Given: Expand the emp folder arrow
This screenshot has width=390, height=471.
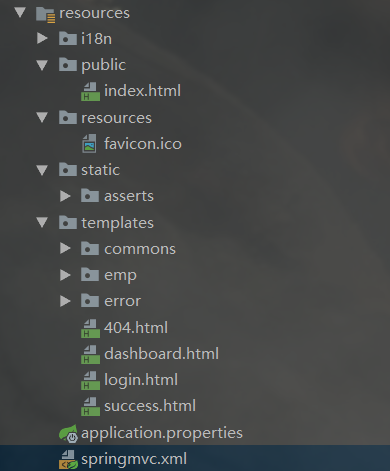Looking at the screenshot, I should pos(65,275).
